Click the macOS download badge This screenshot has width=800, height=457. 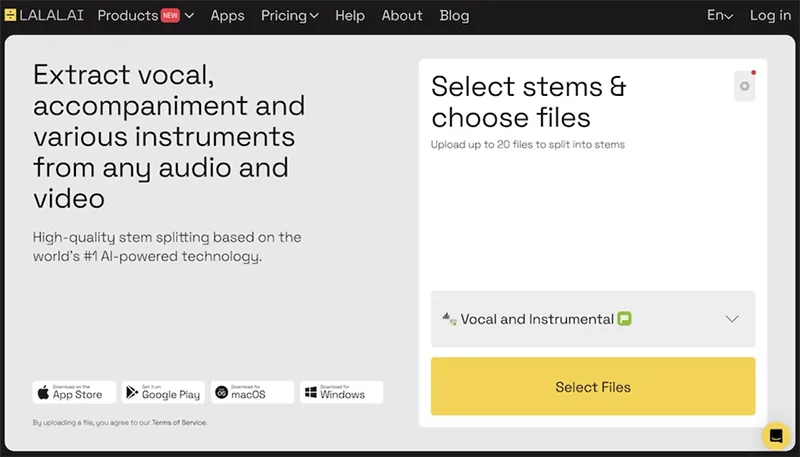252,391
